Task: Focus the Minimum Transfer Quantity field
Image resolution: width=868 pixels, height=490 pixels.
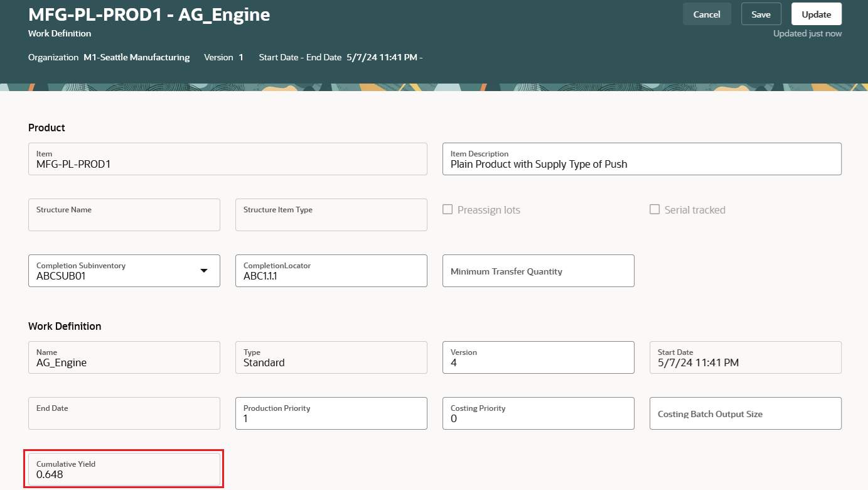Action: (538, 271)
